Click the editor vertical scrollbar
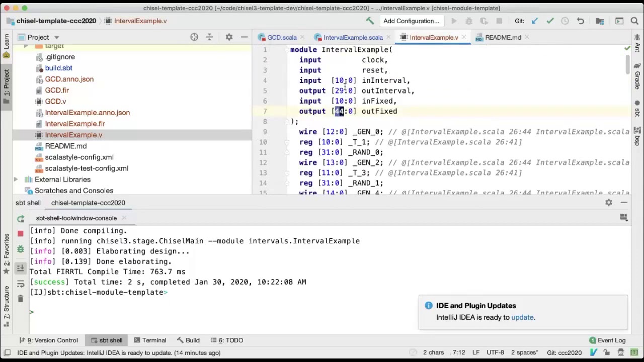 point(628,65)
